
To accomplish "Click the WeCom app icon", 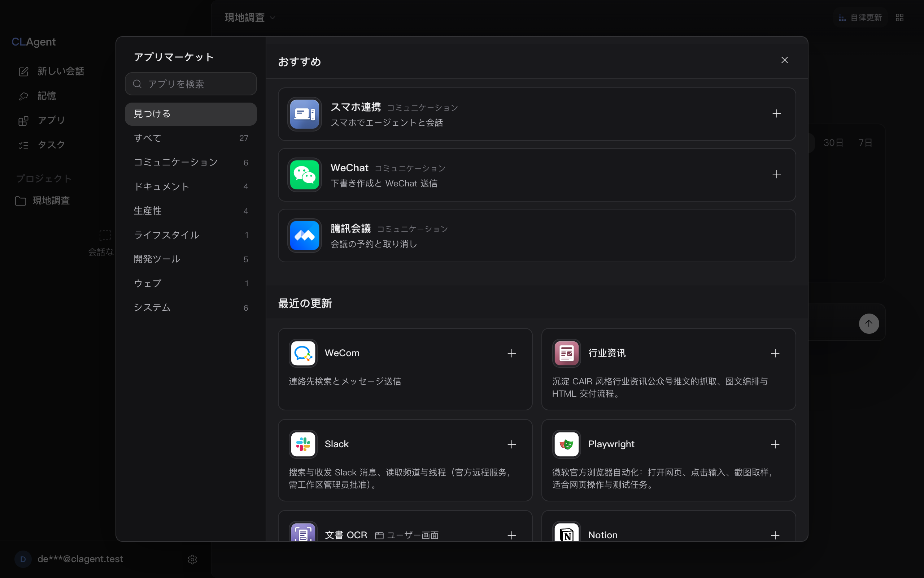I will point(303,353).
